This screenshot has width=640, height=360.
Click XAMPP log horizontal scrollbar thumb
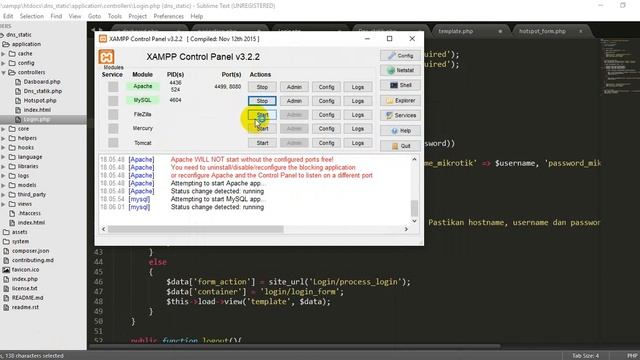pyautogui.click(x=196, y=229)
